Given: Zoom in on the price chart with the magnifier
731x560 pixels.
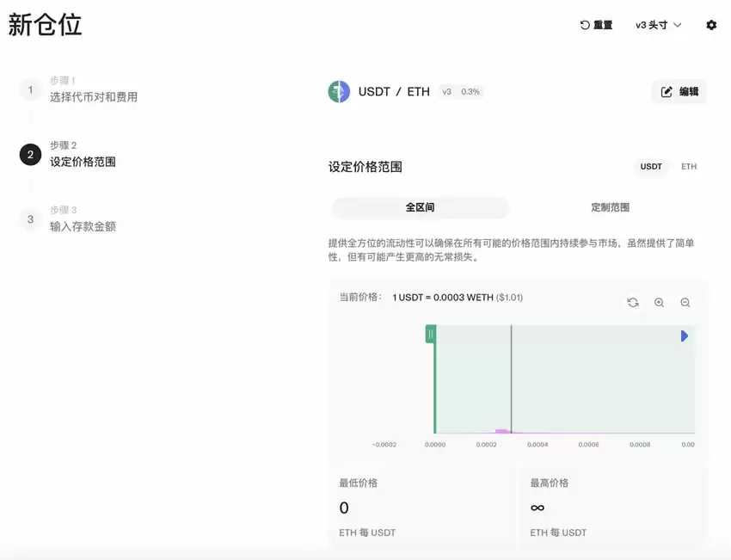Looking at the screenshot, I should pyautogui.click(x=660, y=303).
